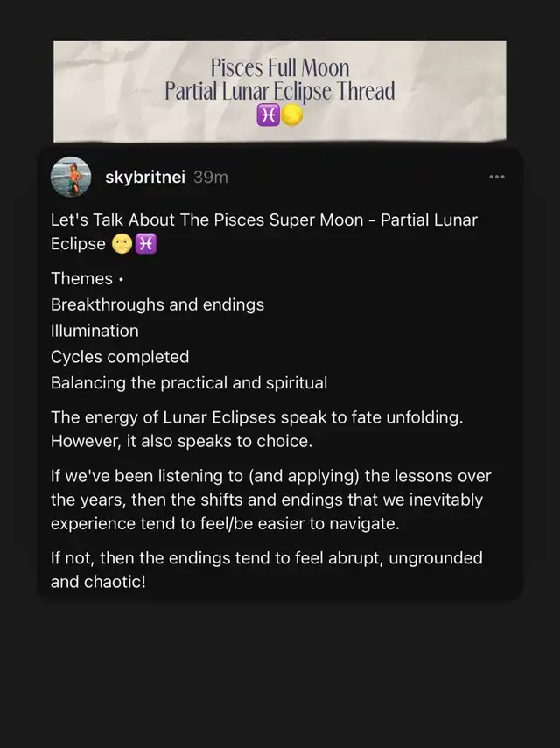Click the yellow moon emoji in banner
Screen dimensions: 560x748
tap(291, 115)
